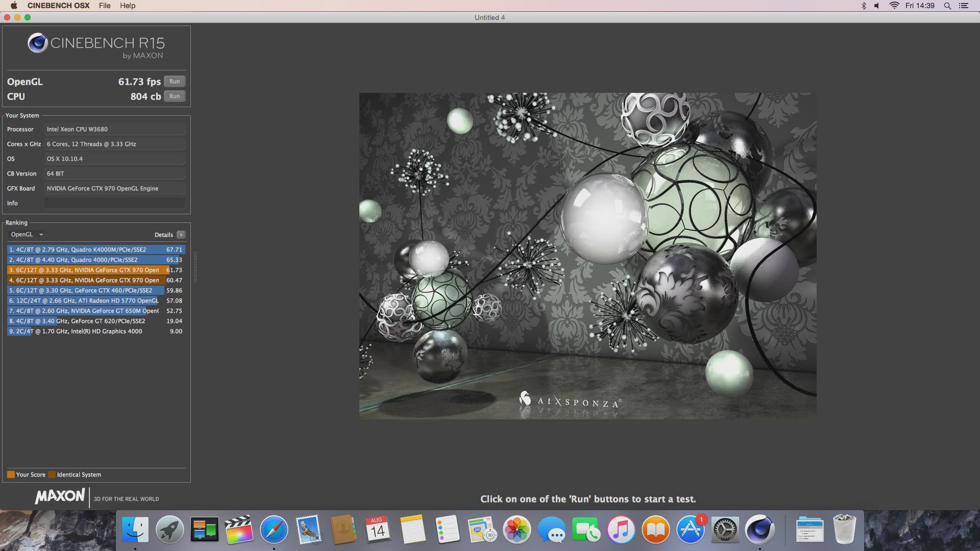This screenshot has height=551, width=980.
Task: Click Cinebench app icon in dock
Action: [x=760, y=530]
